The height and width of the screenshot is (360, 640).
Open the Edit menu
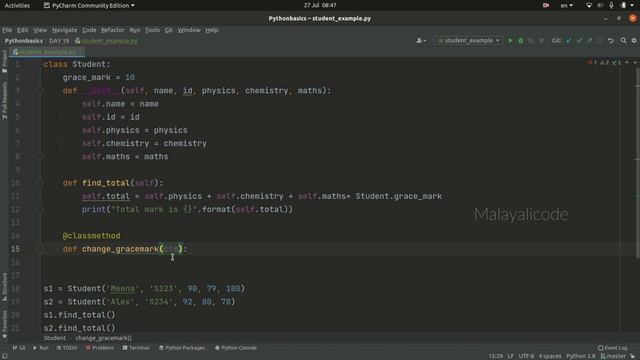(22, 30)
